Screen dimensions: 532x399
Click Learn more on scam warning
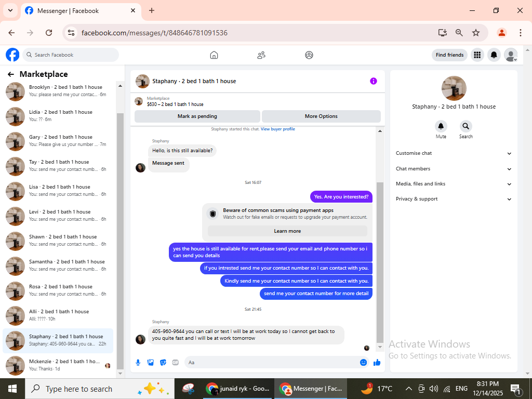287,231
